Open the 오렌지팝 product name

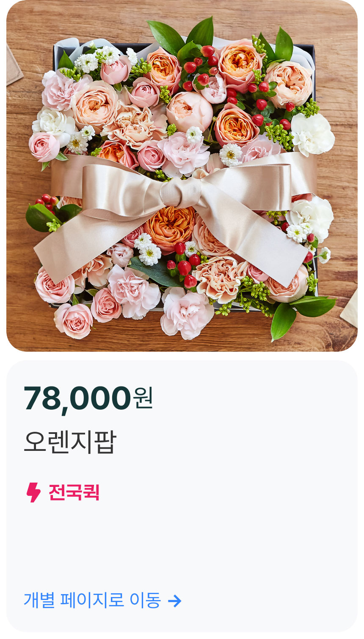coord(70,442)
